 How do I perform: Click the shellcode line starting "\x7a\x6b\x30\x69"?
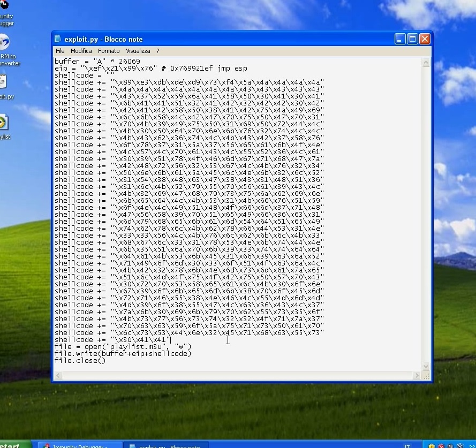(189, 312)
